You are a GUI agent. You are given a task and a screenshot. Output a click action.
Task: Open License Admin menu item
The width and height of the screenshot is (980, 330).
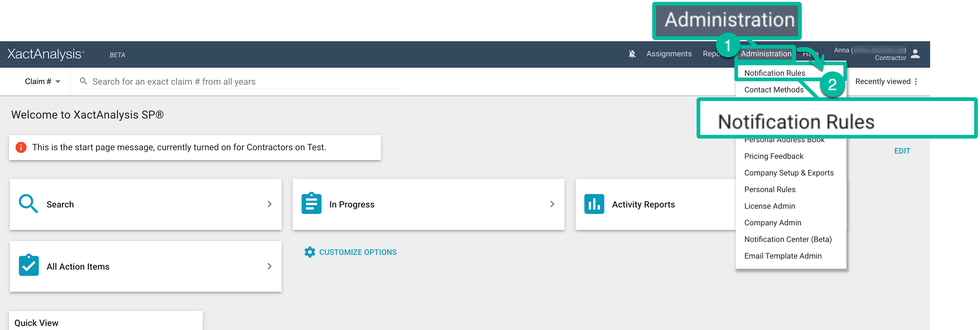point(769,206)
